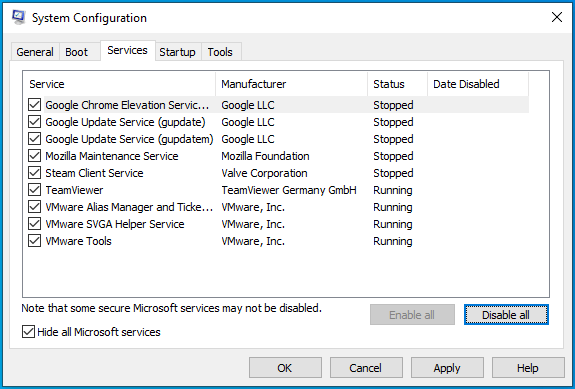Confirm changes with the OK button
575x389 pixels.
pyautogui.click(x=285, y=368)
